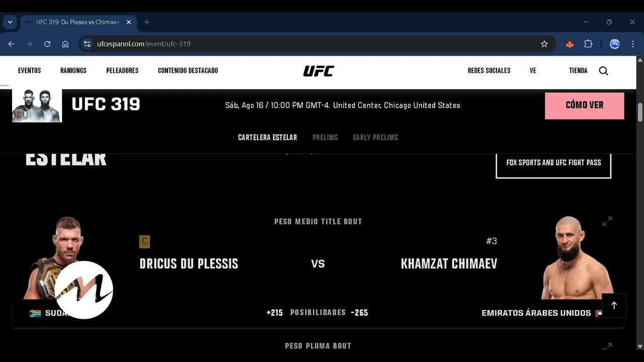Bookmark this page with the star icon

(544, 44)
